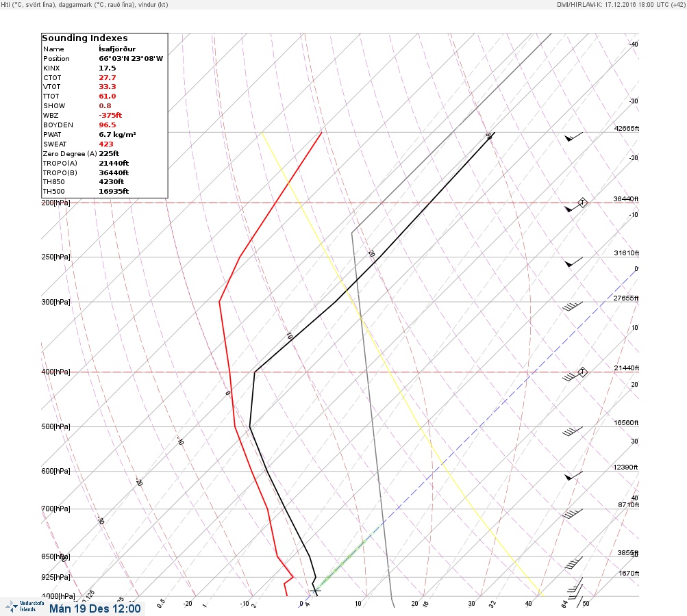Click the 850[hPa] pressure label
Screen dimensions: 687x616
point(55,557)
